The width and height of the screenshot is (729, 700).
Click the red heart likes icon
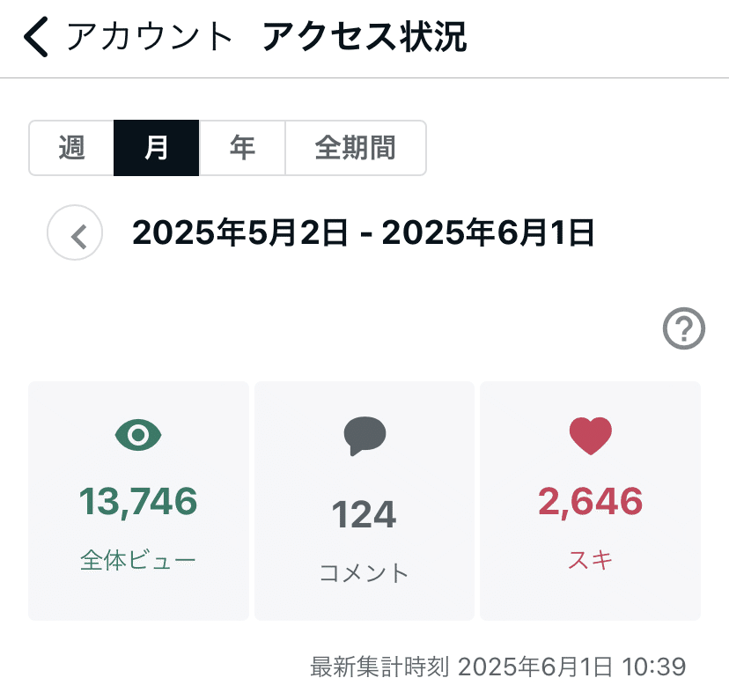(590, 435)
